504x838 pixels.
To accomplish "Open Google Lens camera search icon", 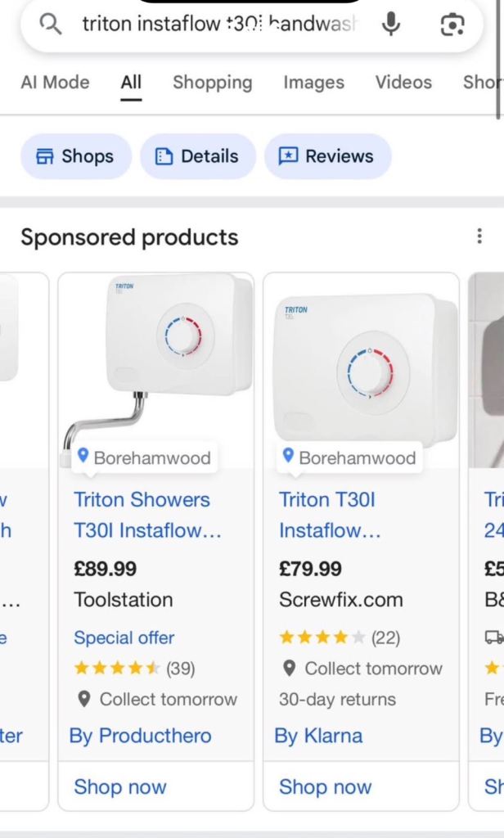I will click(452, 24).
